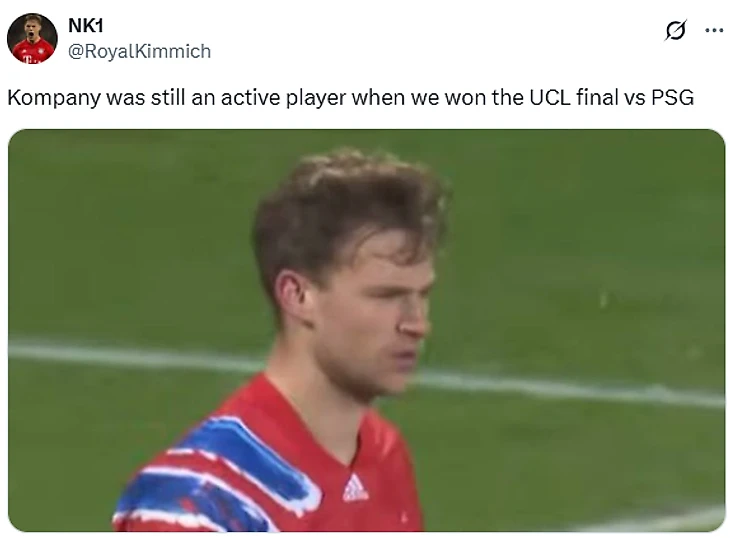Click the phrase "active player" in the tweet
The image size is (730, 538).
coord(262,98)
